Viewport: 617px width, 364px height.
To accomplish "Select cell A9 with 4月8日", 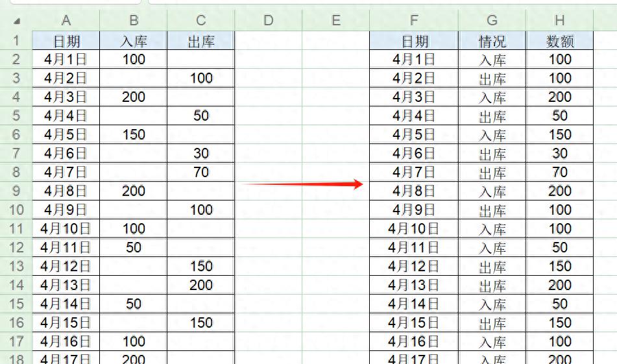I will pos(66,191).
